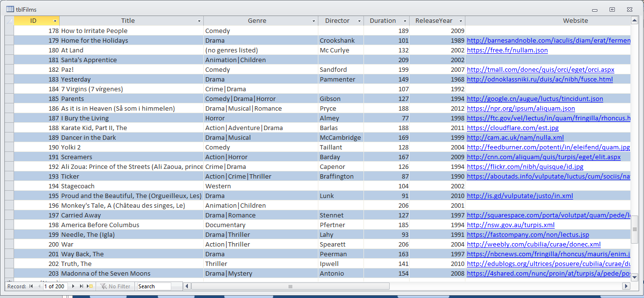Open the cloudflare.com/est.jpg link
Image resolution: width=644 pixels, height=298 pixels.
point(512,128)
